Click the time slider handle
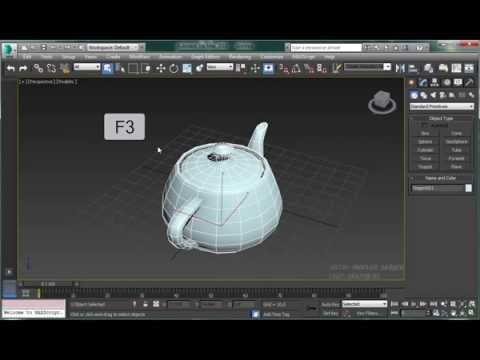The width and height of the screenshot is (480, 360). click(x=48, y=284)
